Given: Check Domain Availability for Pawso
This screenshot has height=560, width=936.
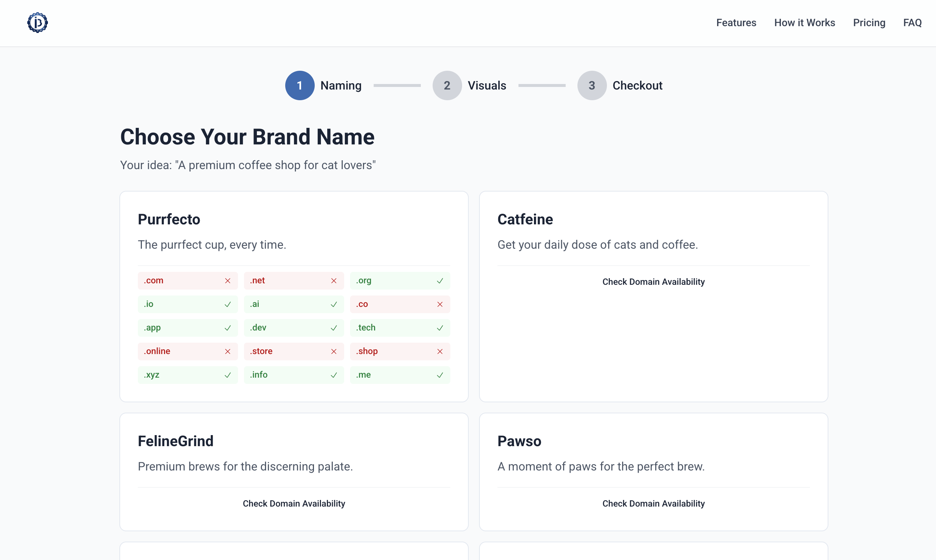Looking at the screenshot, I should (653, 503).
